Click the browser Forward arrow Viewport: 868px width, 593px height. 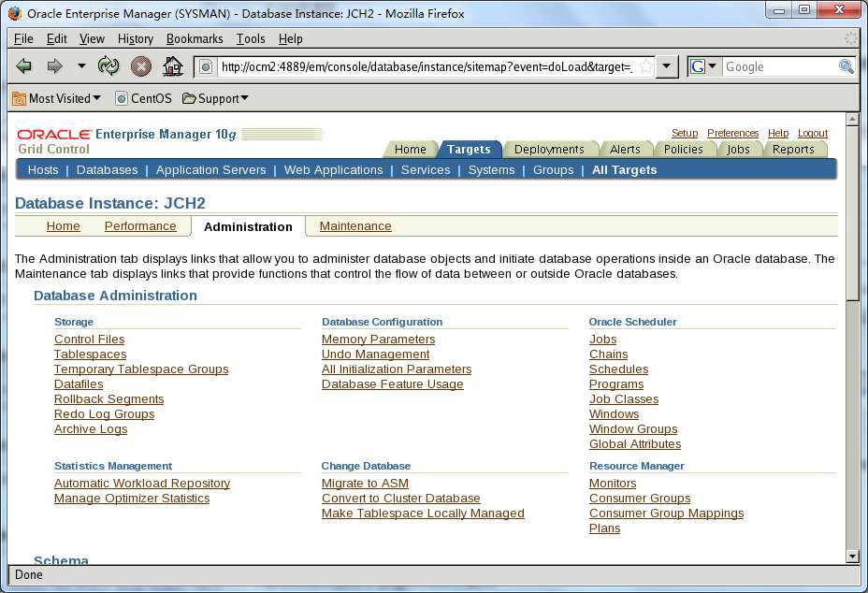click(54, 66)
